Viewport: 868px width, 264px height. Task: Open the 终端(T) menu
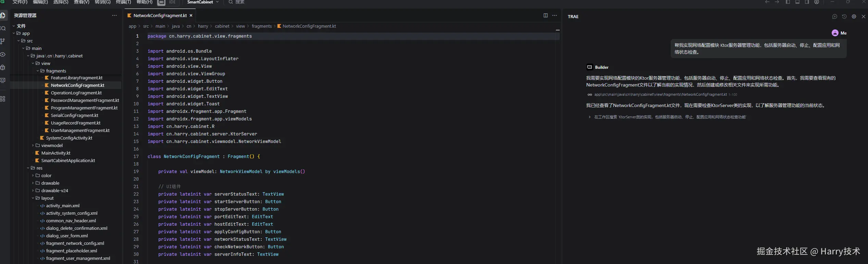[x=123, y=2]
